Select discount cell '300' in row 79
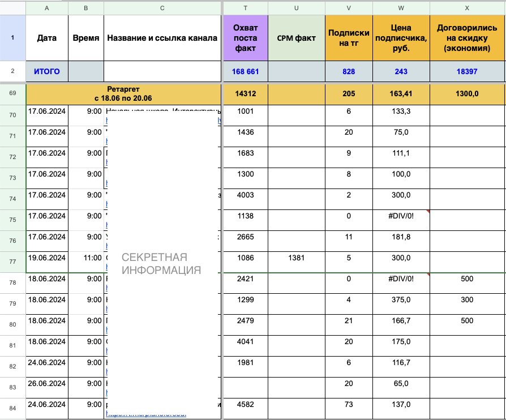 (467, 304)
